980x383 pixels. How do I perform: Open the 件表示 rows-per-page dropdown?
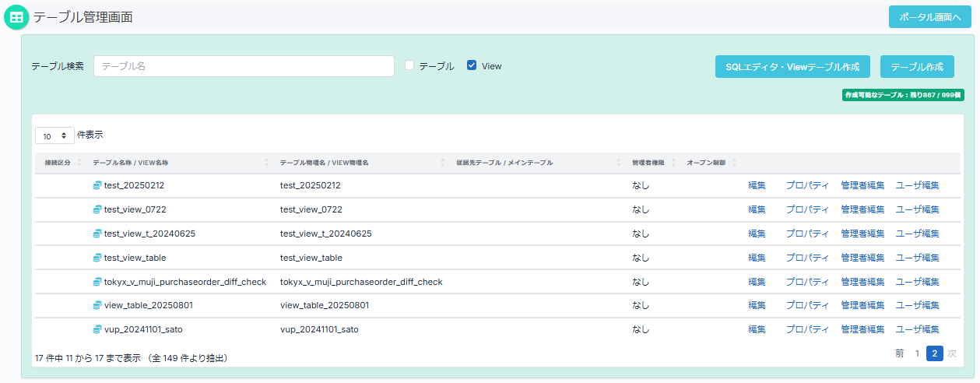[x=54, y=135]
